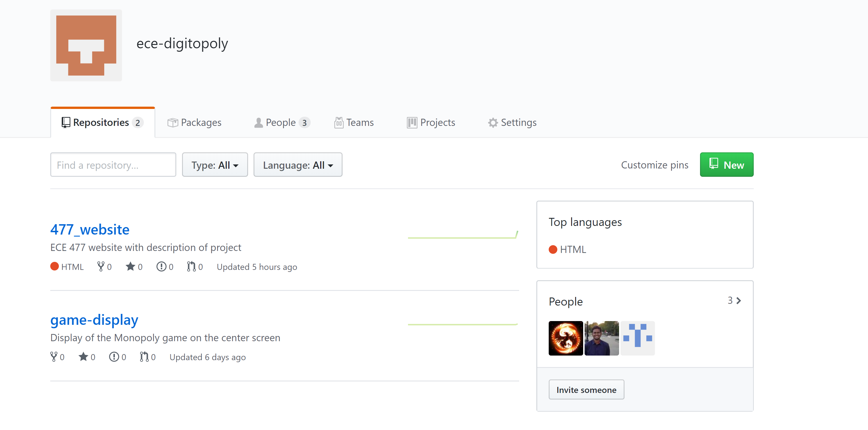Click the green New repository button

click(x=726, y=165)
